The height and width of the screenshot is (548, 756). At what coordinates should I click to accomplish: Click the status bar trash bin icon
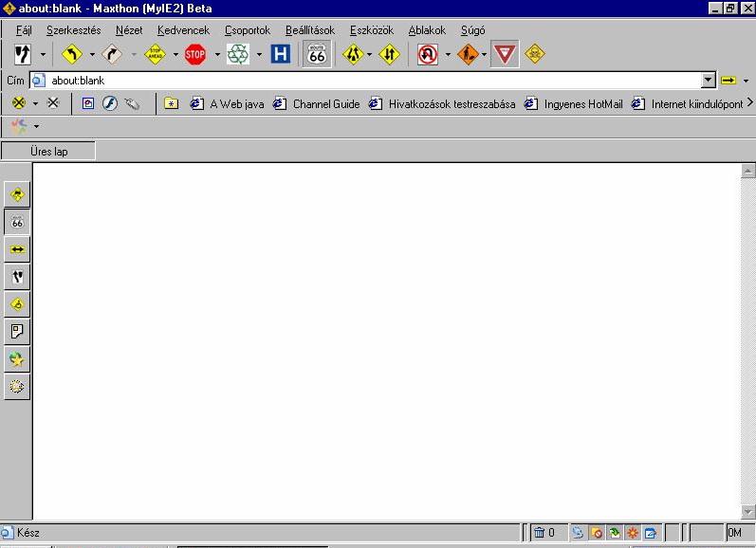point(539,533)
